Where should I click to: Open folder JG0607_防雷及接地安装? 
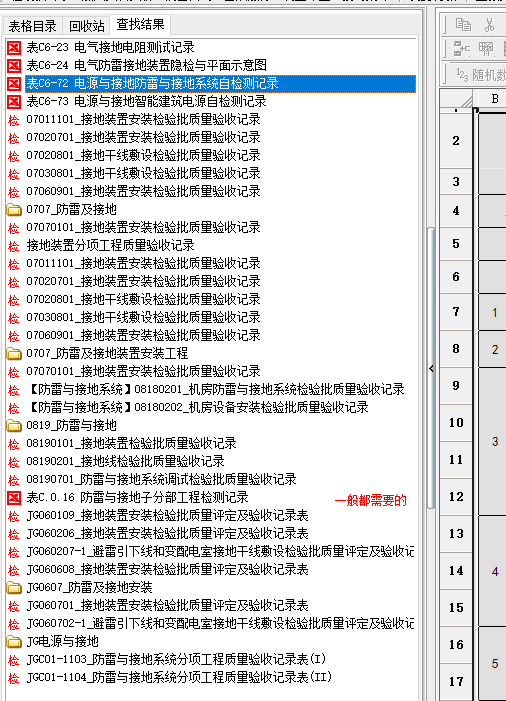click(80, 587)
